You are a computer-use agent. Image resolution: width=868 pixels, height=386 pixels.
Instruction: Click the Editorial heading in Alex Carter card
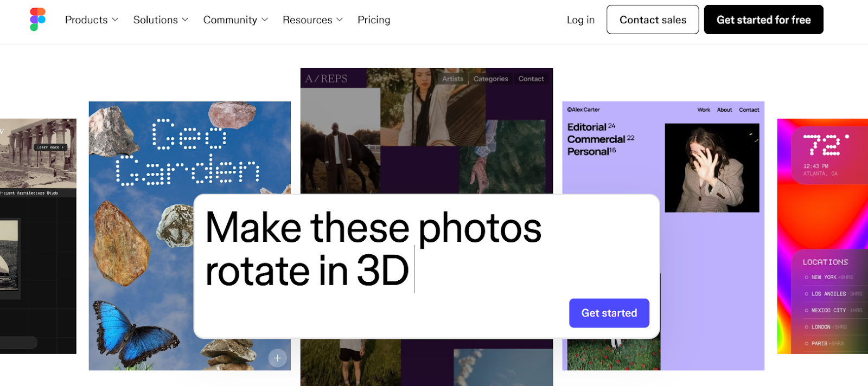(x=587, y=127)
